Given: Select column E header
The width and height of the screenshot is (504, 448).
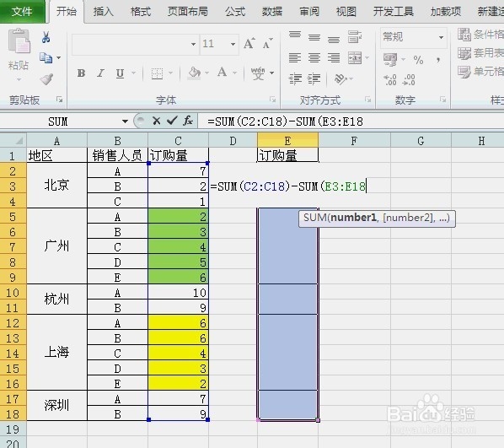Looking at the screenshot, I should [x=287, y=141].
